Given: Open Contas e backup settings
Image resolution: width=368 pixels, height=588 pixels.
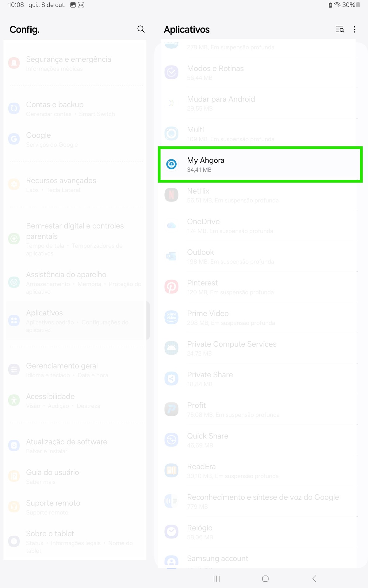Looking at the screenshot, I should (75, 109).
